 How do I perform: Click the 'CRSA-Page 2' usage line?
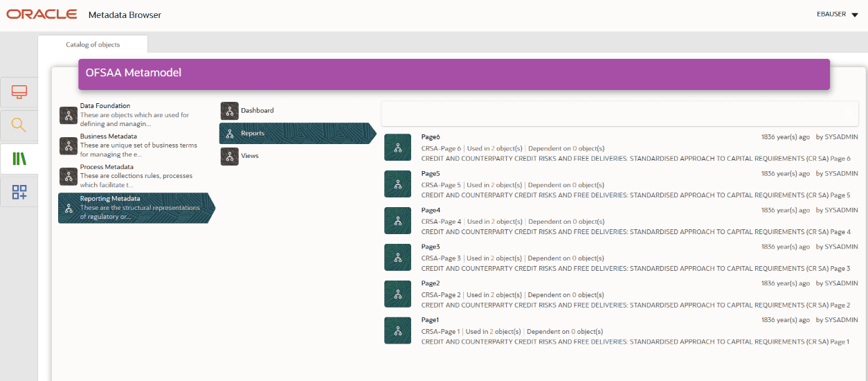point(513,295)
